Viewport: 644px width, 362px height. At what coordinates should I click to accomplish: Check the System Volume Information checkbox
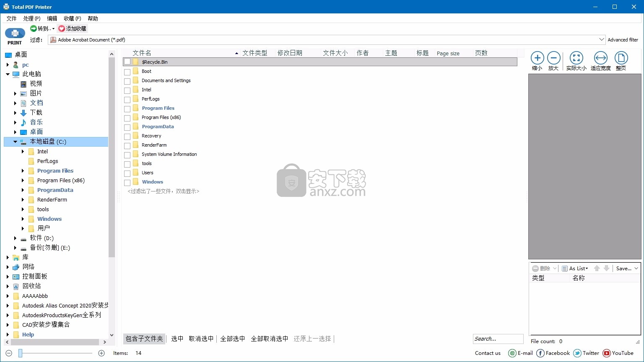pyautogui.click(x=127, y=155)
